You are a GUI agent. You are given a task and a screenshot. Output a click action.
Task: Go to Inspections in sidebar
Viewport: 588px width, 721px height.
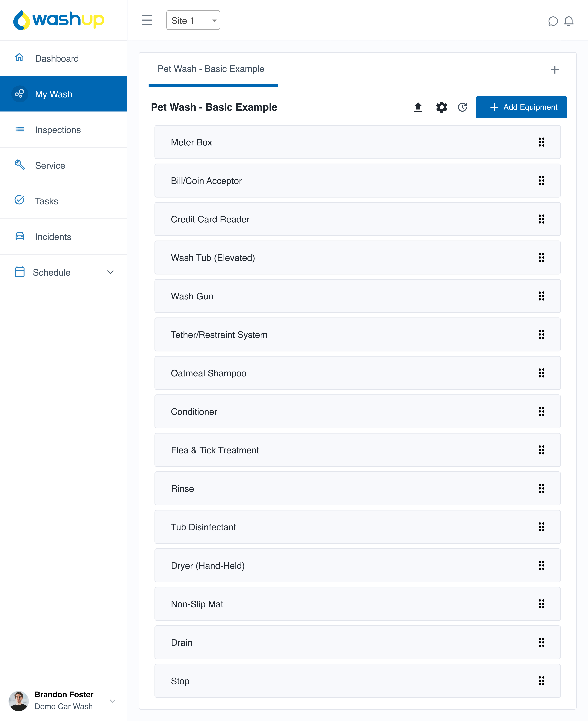coord(58,130)
